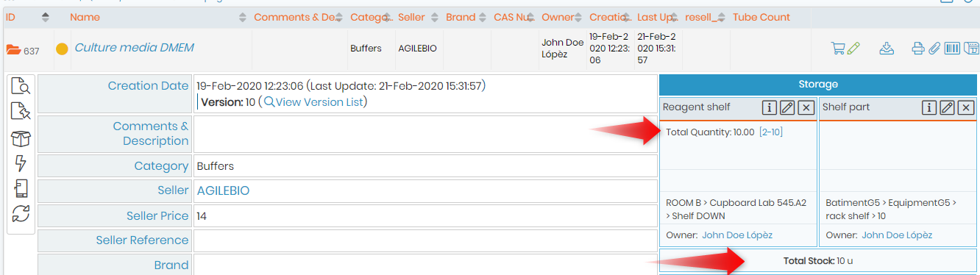Image resolution: width=980 pixels, height=275 pixels.
Task: Print the reagent record
Action: (x=918, y=49)
